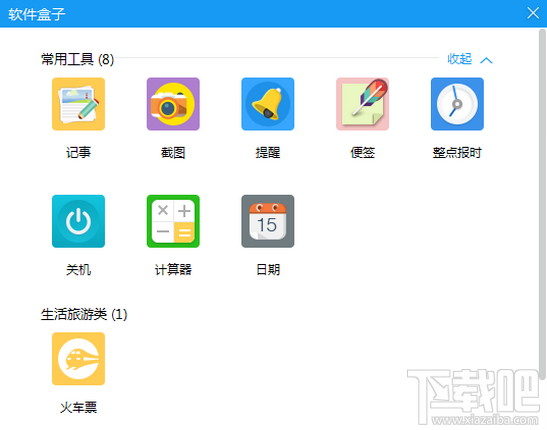
Task: Click the 常用工具 (8) section heading
Action: click(77, 59)
